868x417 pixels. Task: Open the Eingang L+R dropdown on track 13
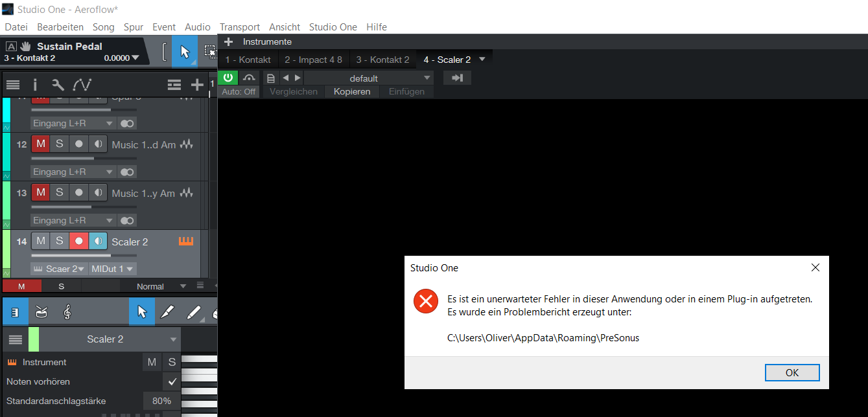click(x=73, y=220)
